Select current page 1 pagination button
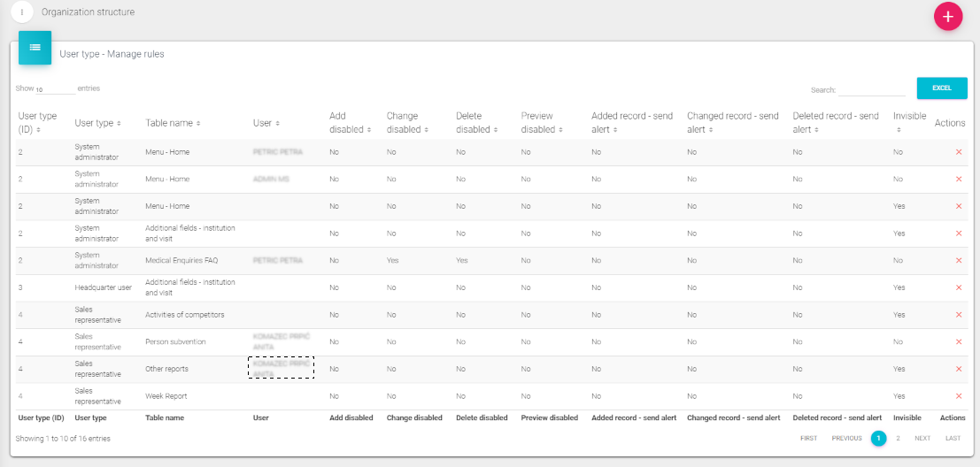 pyautogui.click(x=878, y=439)
